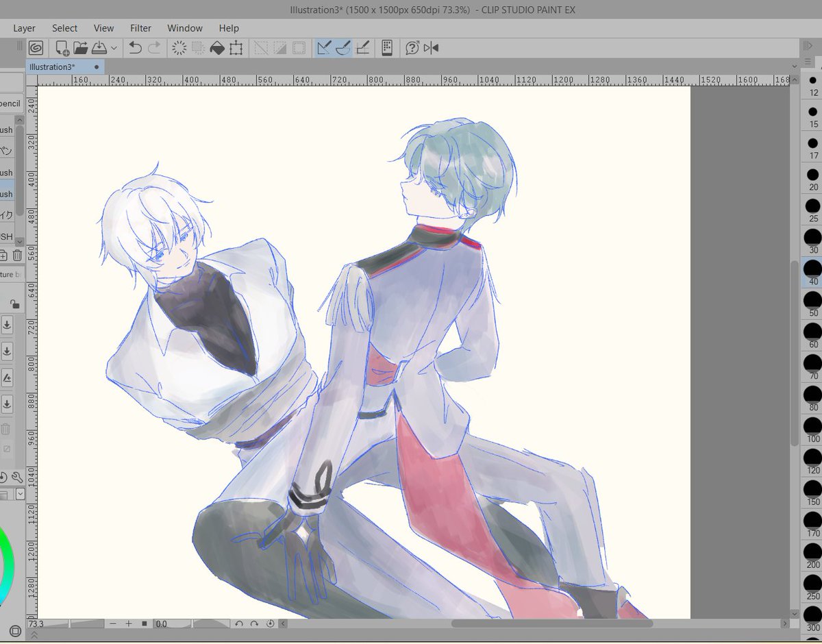
Task: Click the Fill bucket icon
Action: 217,48
